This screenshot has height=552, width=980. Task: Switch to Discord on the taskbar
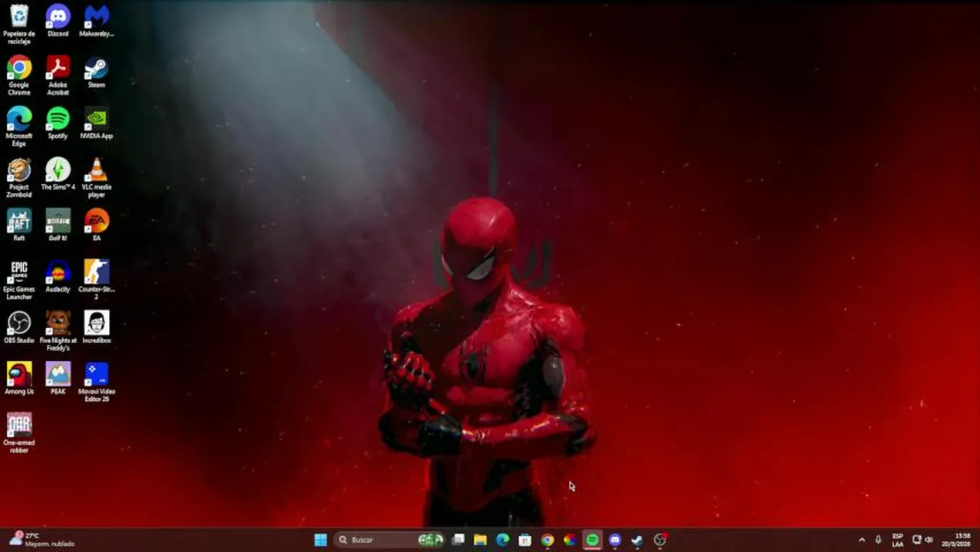(x=614, y=540)
